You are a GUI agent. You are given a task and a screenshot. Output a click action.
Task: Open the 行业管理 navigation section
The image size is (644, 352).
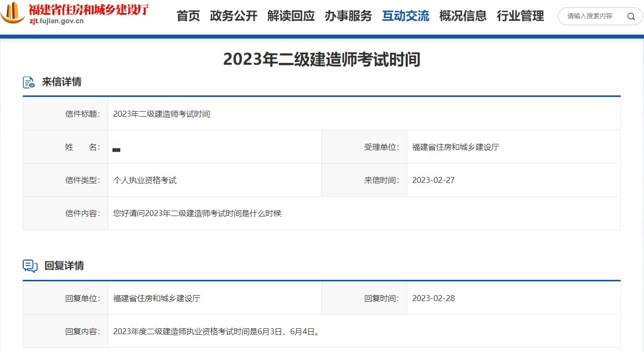tap(519, 16)
